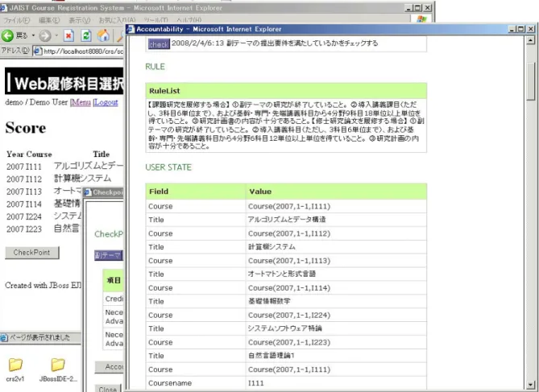Click the Checkpoint window title icon

point(88,192)
